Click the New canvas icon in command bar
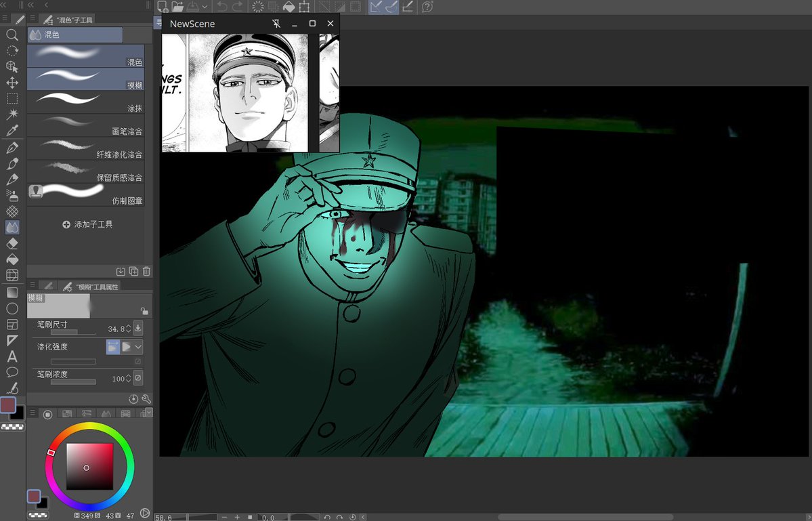 [x=163, y=7]
